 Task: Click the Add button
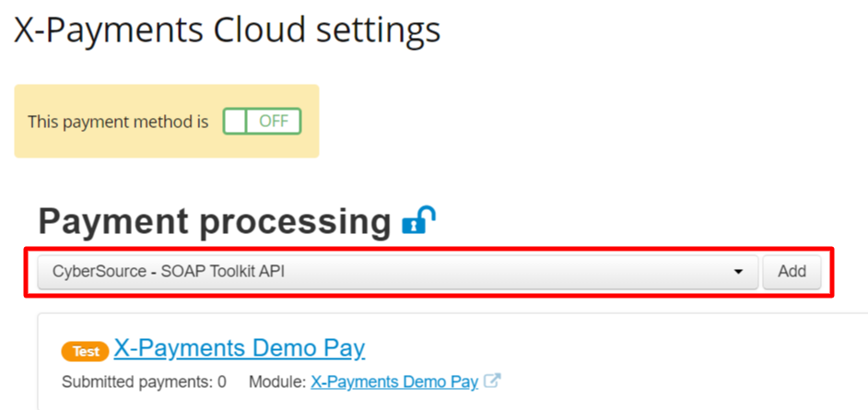[792, 272]
